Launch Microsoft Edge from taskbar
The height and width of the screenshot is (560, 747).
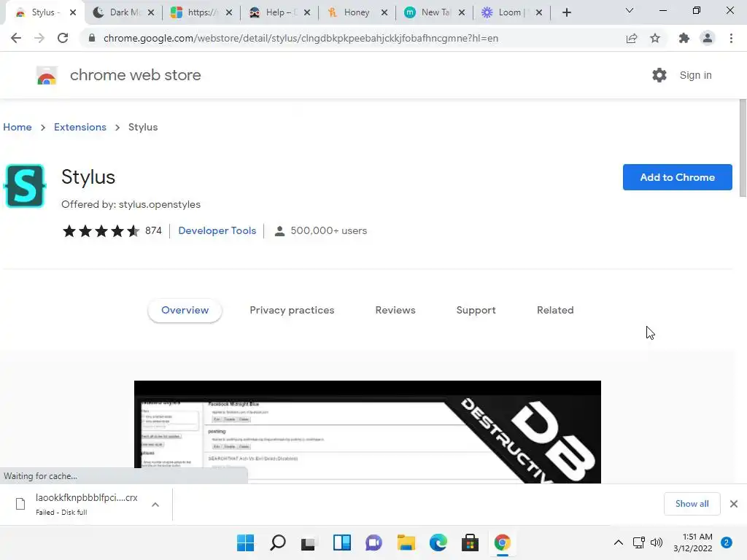438,542
